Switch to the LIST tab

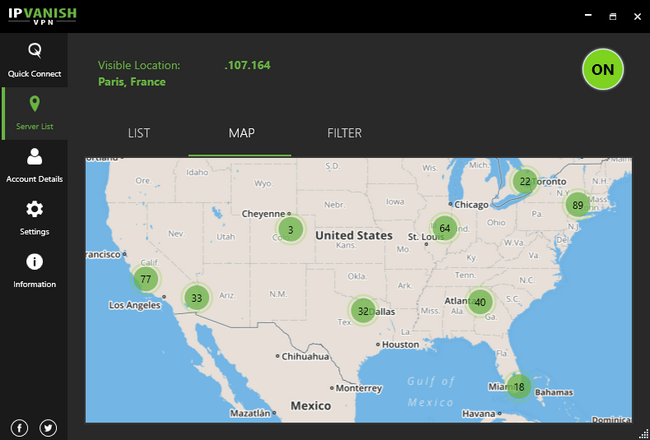point(139,133)
